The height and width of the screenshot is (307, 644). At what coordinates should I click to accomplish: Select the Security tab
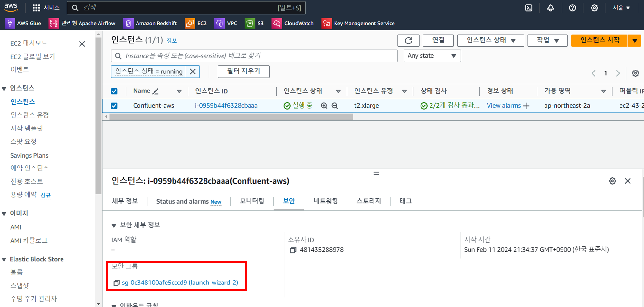pos(289,201)
